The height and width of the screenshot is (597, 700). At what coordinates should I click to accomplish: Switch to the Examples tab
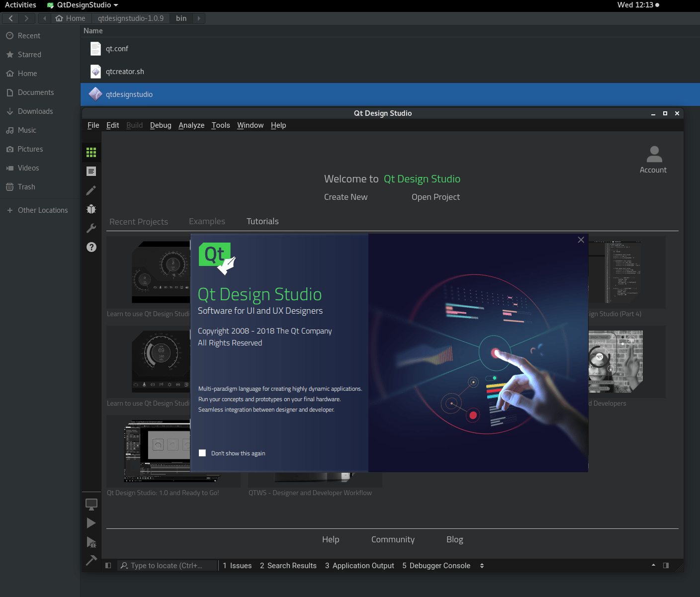click(207, 221)
